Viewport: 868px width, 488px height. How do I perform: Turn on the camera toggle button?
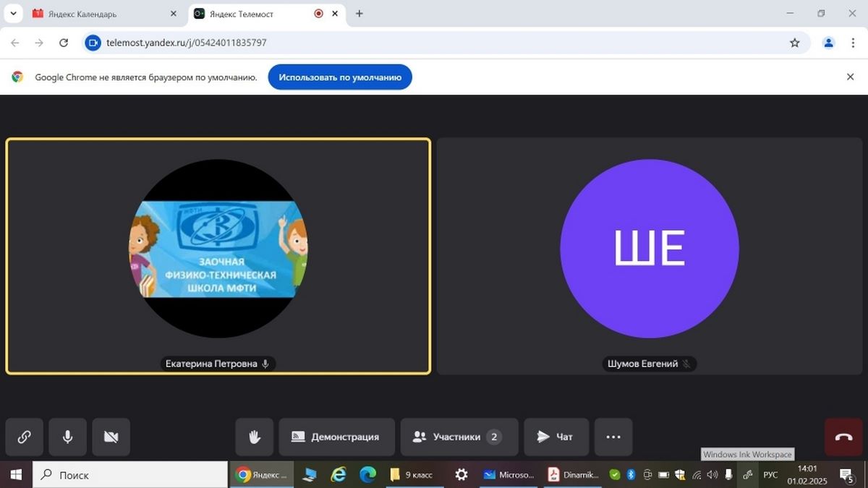[111, 437]
